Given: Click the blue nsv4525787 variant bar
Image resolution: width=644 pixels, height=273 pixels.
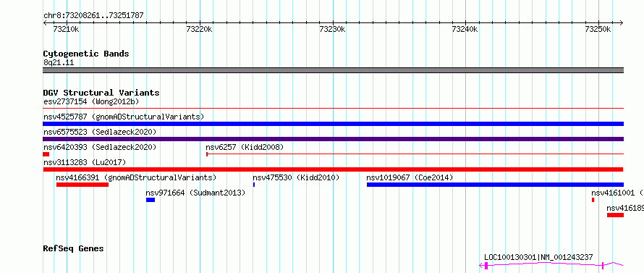Looking at the screenshot, I should click(333, 124).
